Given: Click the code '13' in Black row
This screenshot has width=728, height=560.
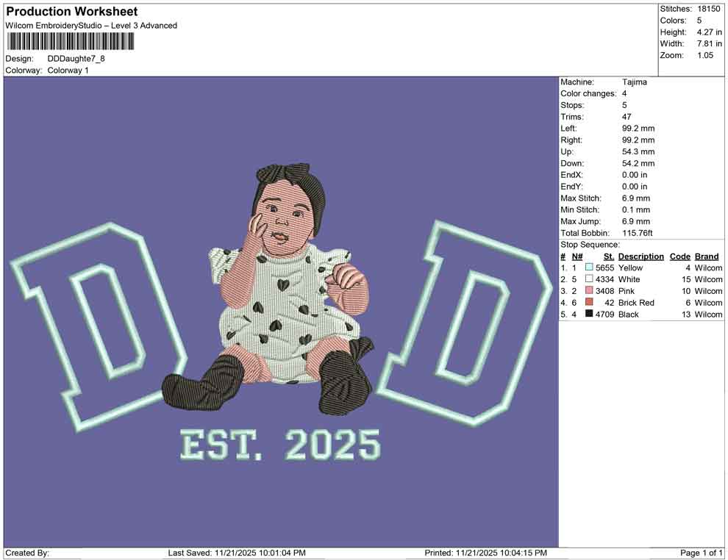Looking at the screenshot, I should [686, 314].
